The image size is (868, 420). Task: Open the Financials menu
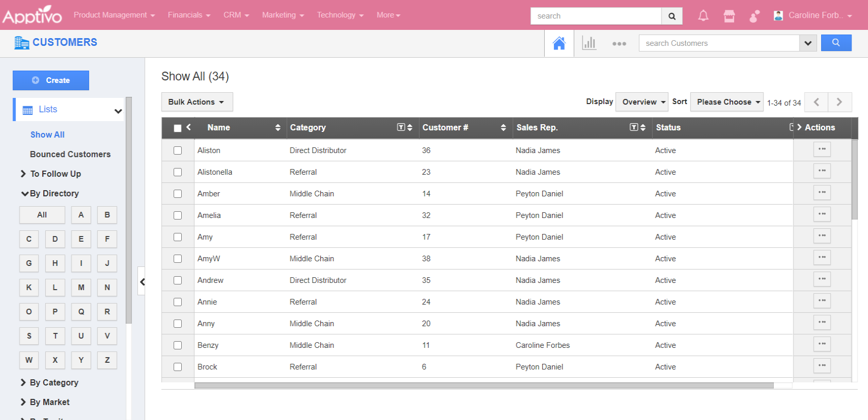click(x=188, y=15)
